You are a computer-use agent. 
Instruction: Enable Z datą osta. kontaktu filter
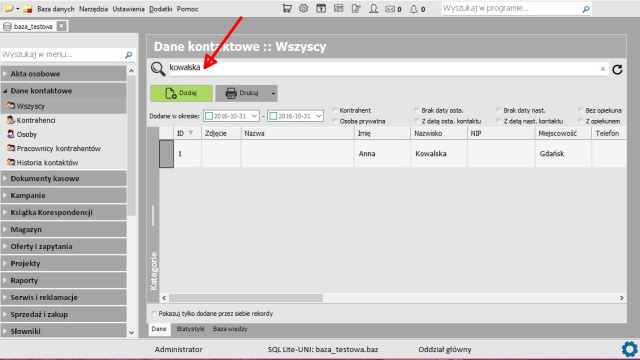[416, 121]
